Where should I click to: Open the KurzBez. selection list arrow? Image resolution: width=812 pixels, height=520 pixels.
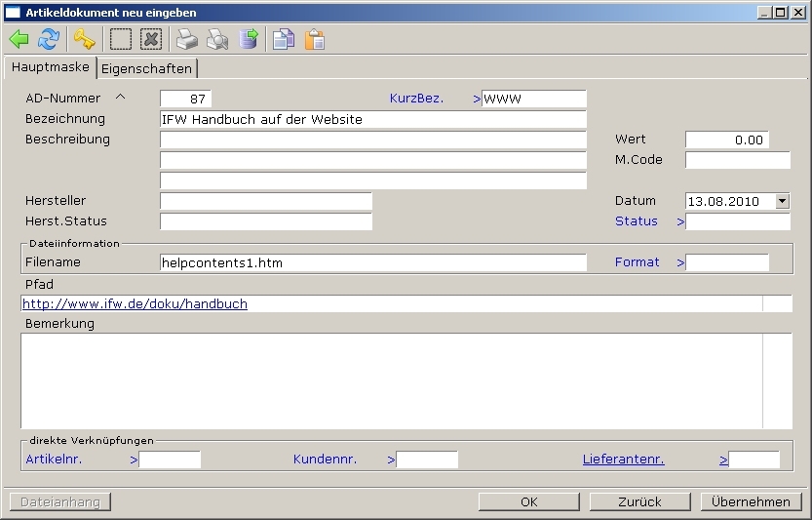point(477,99)
